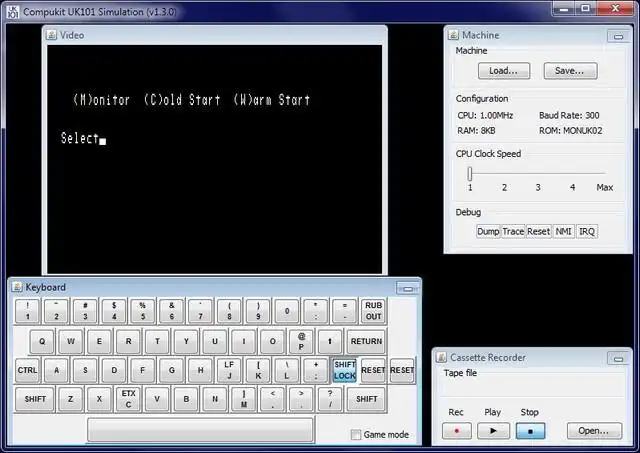Click the CTRL key on virtual keyboard

(27, 370)
